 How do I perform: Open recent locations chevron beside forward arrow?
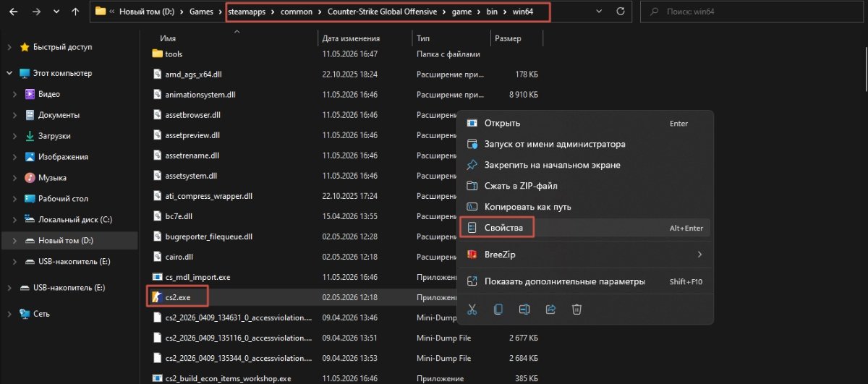(56, 12)
